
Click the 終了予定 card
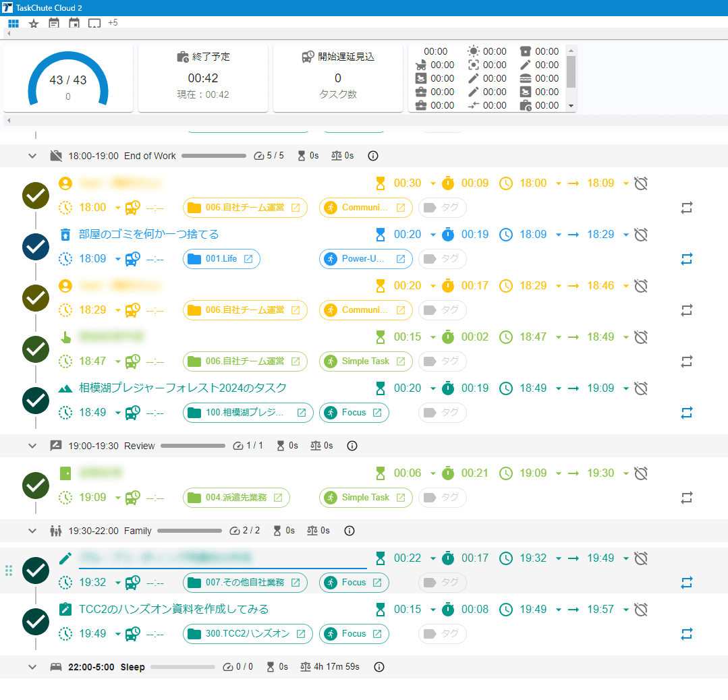(203, 78)
